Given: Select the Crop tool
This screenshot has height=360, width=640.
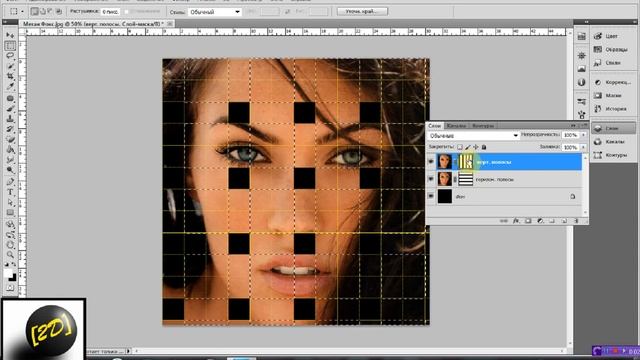Looking at the screenshot, I should (x=10, y=76).
